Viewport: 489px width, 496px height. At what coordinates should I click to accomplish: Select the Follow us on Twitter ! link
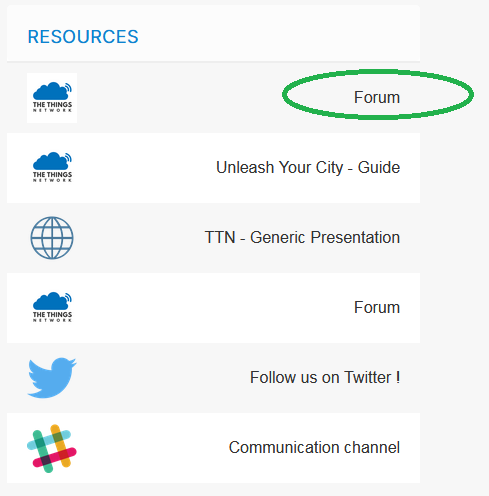click(x=325, y=377)
